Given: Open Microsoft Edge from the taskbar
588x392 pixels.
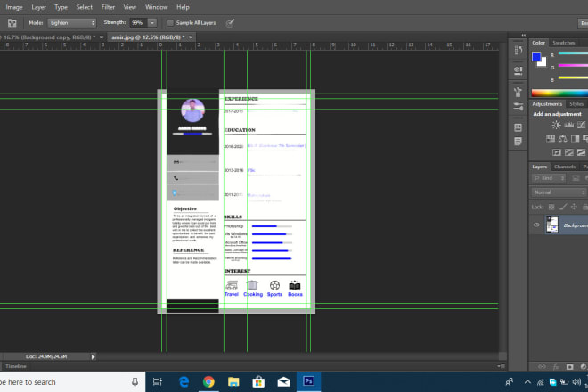Looking at the screenshot, I should [x=184, y=382].
